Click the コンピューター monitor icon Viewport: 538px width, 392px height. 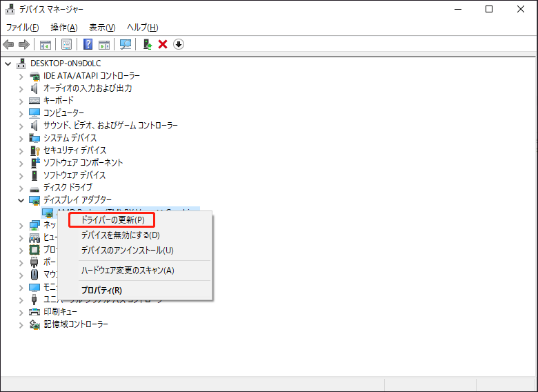34,113
